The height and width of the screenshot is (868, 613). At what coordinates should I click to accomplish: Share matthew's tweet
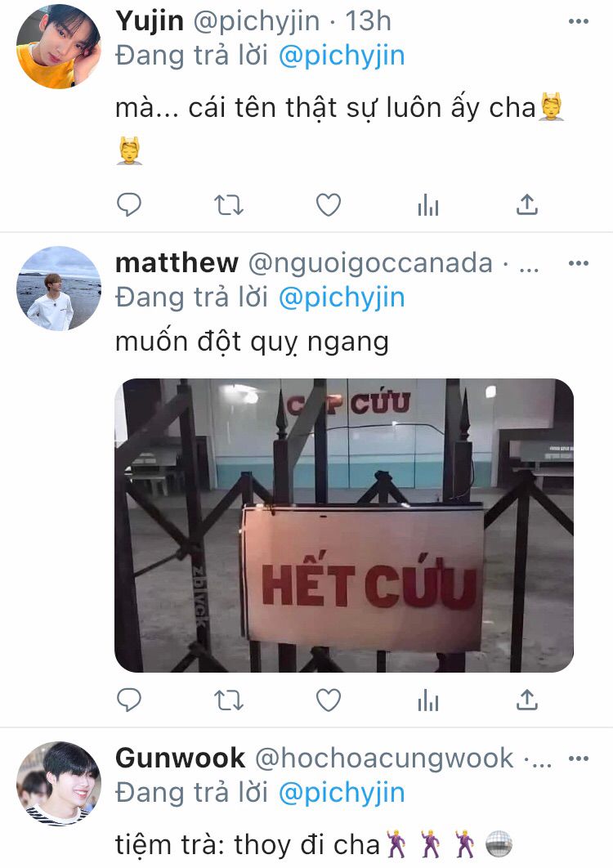point(527,699)
